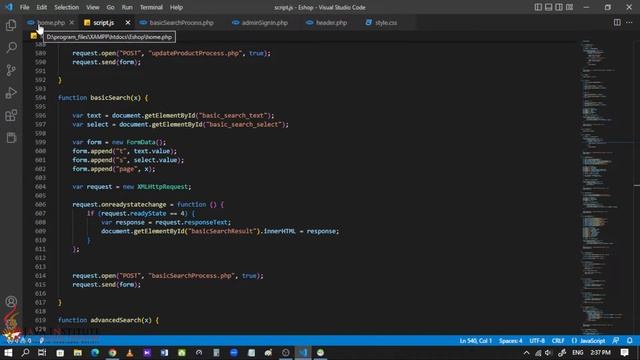
Task: Select the script.js tab
Action: click(104, 22)
